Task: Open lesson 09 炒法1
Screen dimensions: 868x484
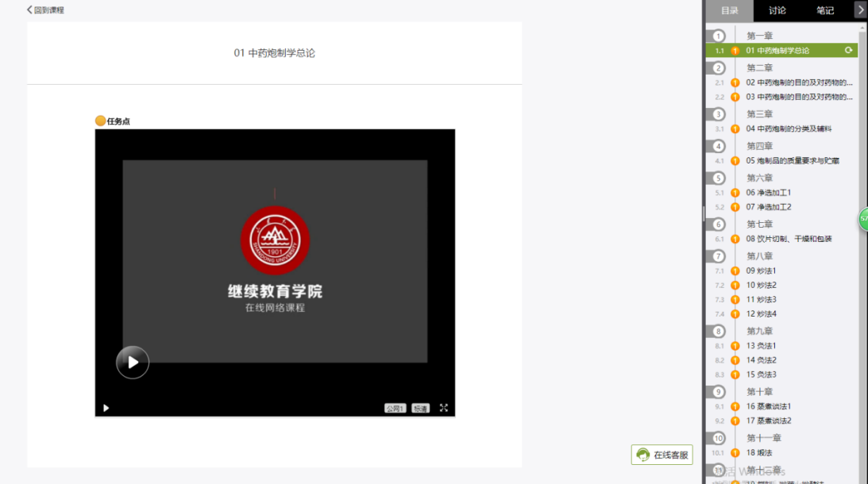Action: coord(761,271)
